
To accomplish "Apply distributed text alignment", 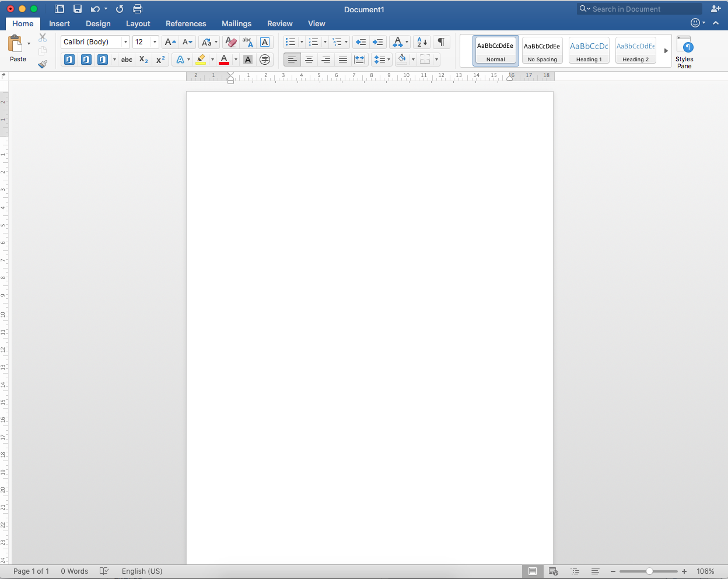I will (x=360, y=60).
